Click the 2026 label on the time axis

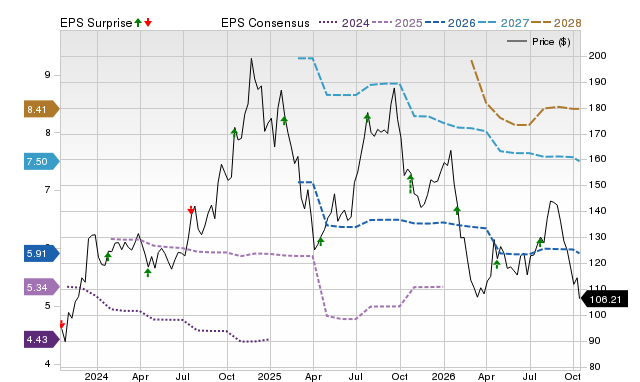[x=443, y=376]
